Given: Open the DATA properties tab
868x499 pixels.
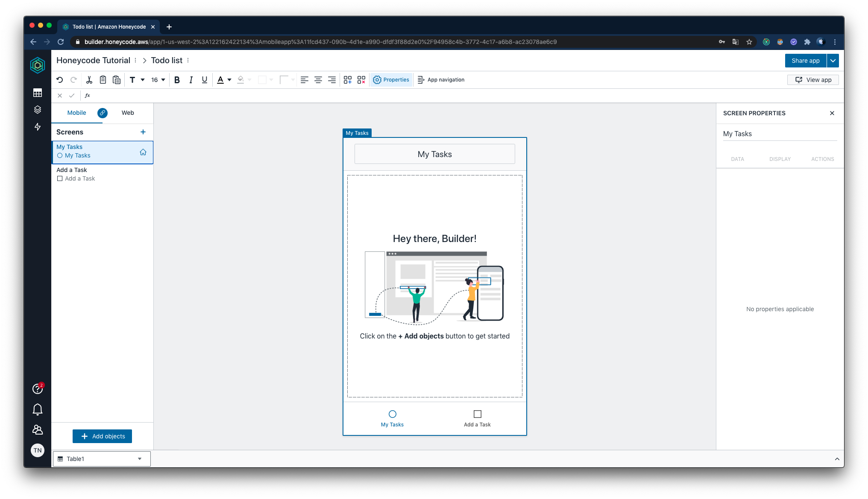Looking at the screenshot, I should (x=737, y=159).
